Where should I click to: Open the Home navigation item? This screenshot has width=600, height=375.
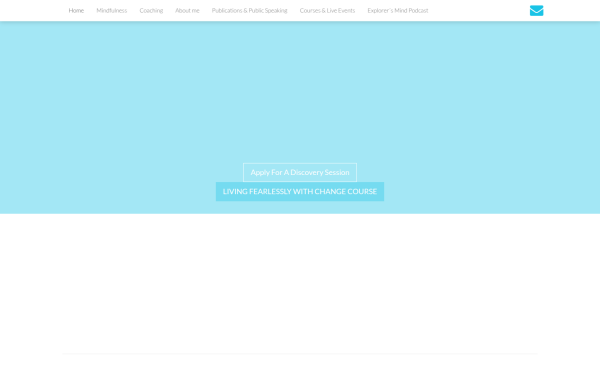pos(76,11)
